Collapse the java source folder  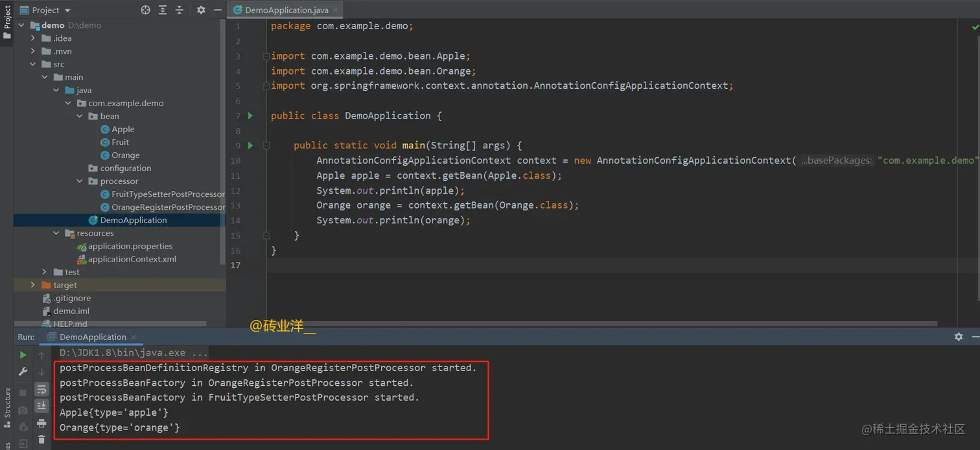(x=56, y=90)
